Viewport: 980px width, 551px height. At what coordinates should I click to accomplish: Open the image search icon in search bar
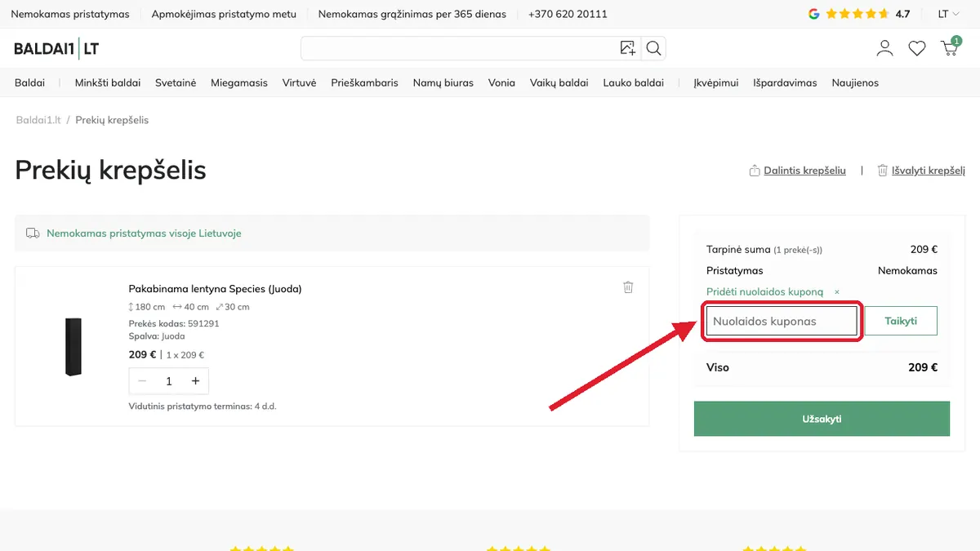tap(627, 48)
